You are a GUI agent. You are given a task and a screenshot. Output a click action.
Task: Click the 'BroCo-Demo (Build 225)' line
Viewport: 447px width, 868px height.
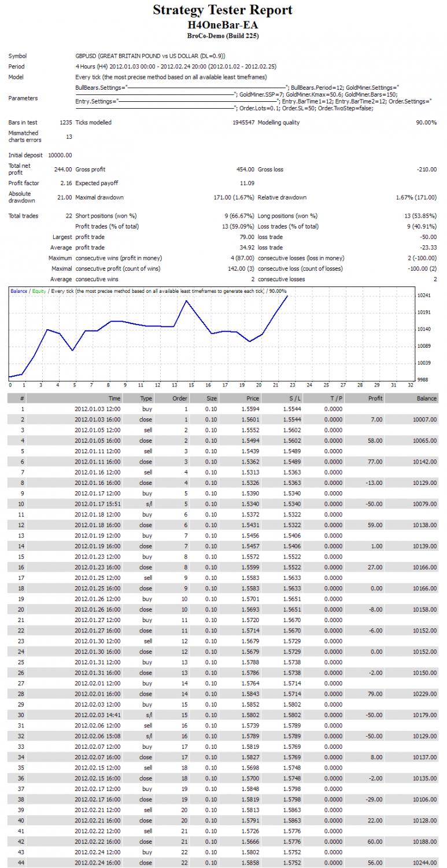click(223, 36)
